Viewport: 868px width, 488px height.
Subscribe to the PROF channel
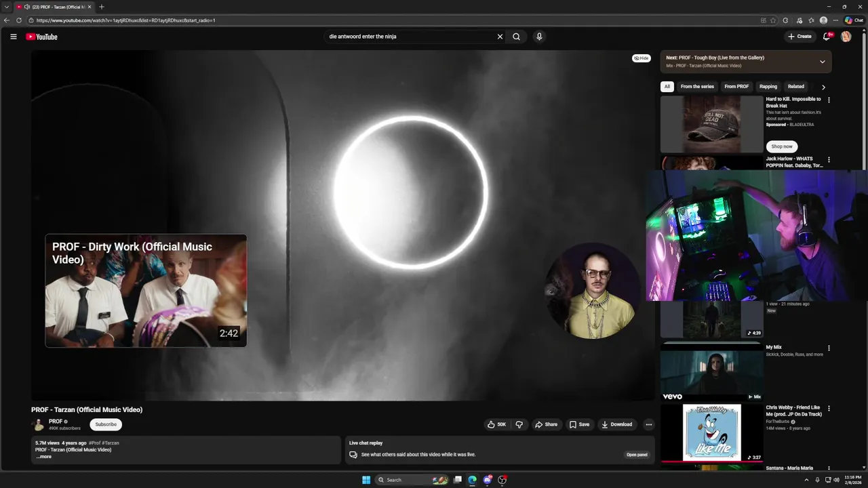point(106,424)
